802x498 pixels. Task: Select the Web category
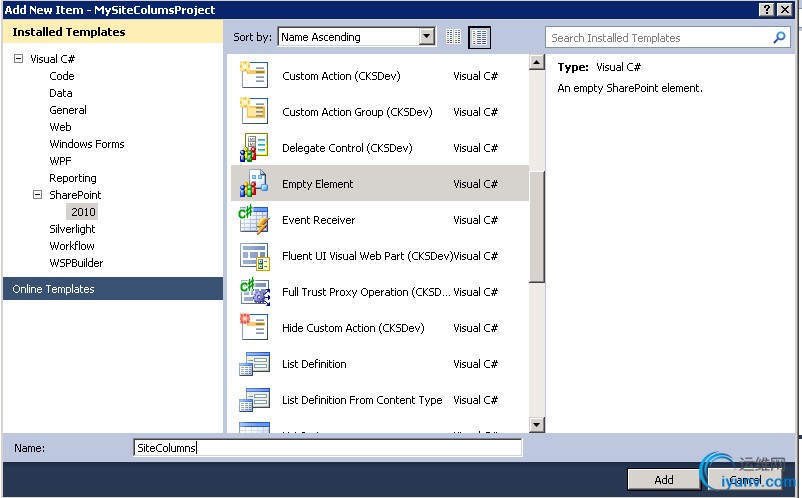[x=60, y=127]
